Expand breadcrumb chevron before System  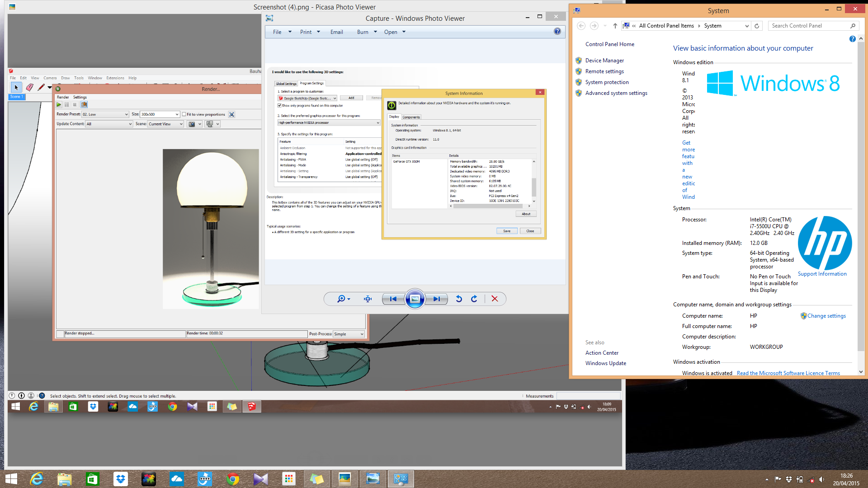(699, 26)
